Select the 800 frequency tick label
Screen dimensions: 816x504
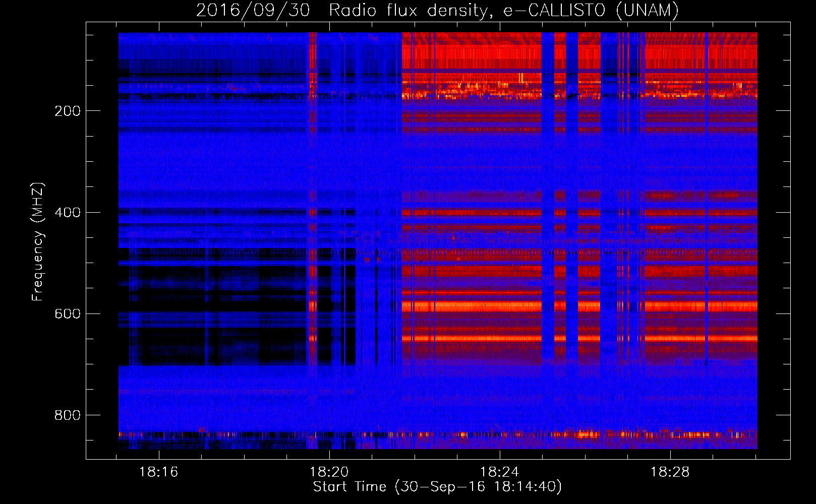point(68,415)
